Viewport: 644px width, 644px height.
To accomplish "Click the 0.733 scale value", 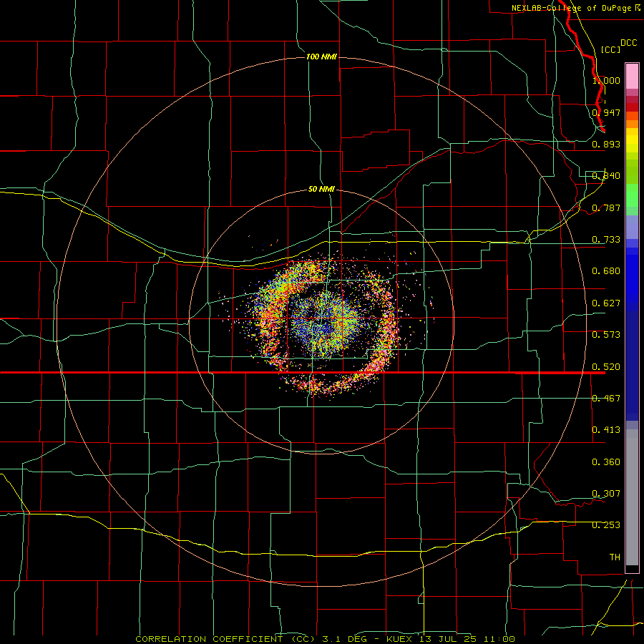I will point(606,240).
